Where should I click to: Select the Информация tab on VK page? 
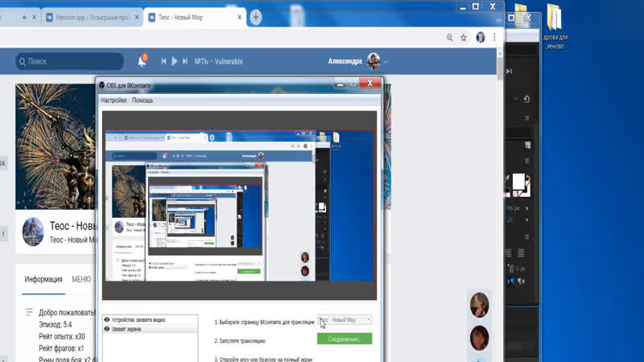point(43,279)
